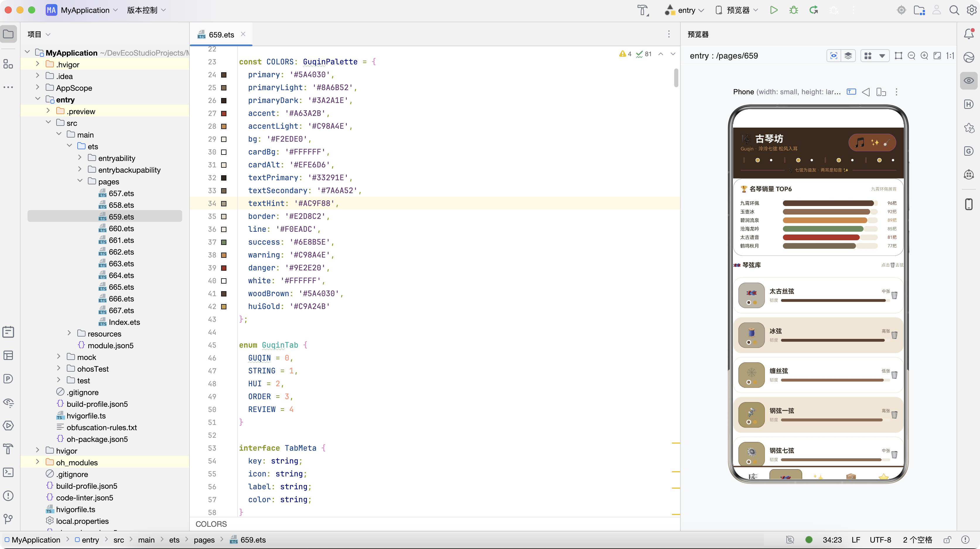
Task: Open notifications bell icon
Action: point(969,34)
